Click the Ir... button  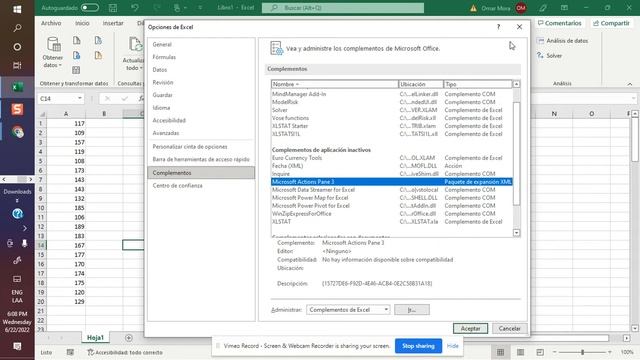click(412, 310)
